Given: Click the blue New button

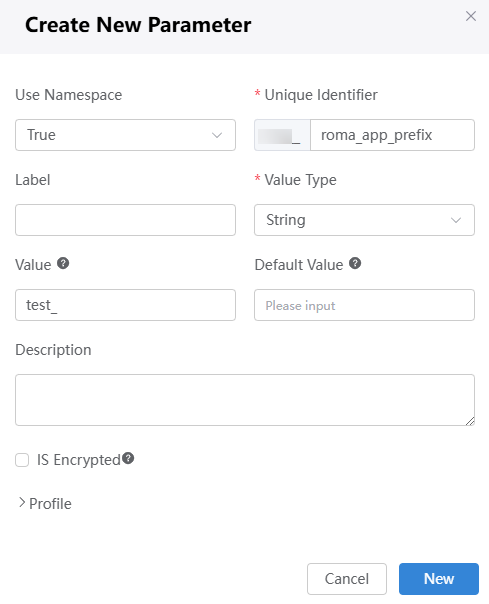Looking at the screenshot, I should click(439, 579).
